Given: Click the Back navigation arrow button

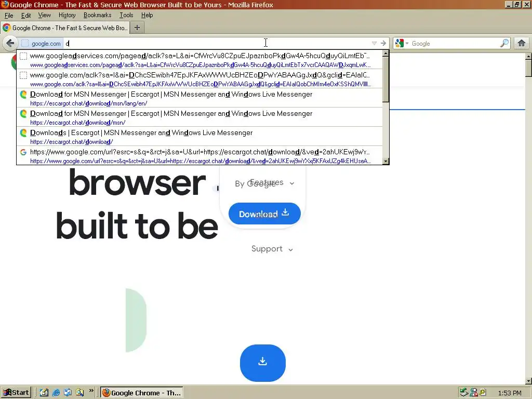Looking at the screenshot, I should coord(10,43).
